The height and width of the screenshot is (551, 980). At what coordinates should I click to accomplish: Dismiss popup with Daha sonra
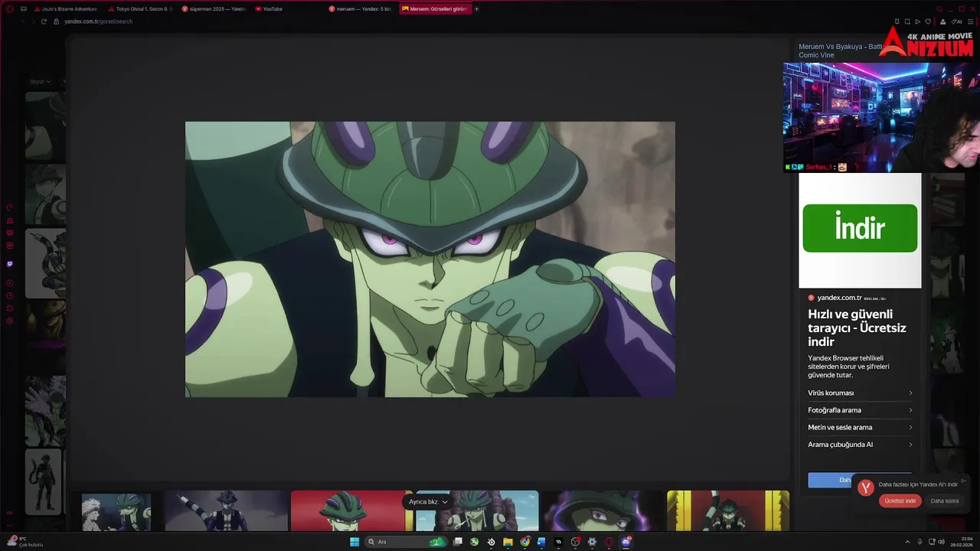(x=944, y=500)
